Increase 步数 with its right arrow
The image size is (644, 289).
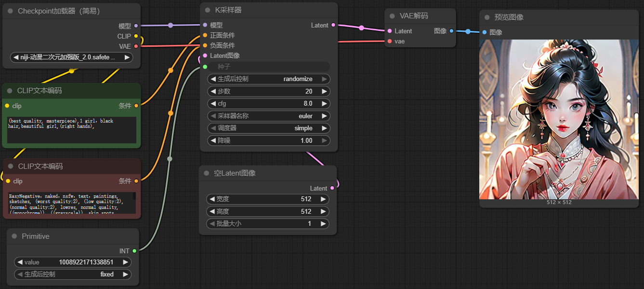click(325, 91)
